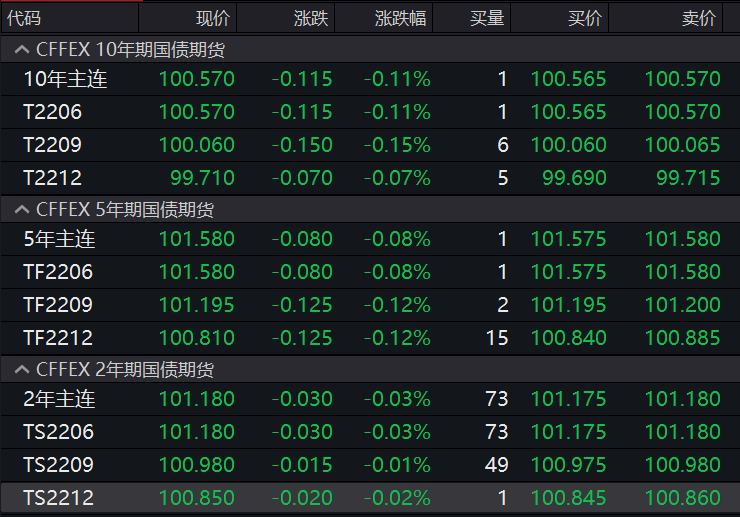Sort by 代码 column header
The width and height of the screenshot is (740, 517).
point(25,18)
